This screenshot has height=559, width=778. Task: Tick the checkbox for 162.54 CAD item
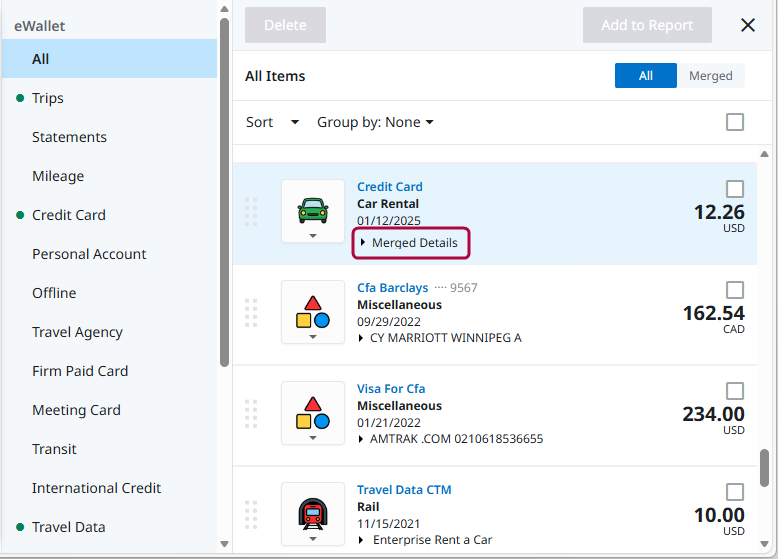point(735,290)
